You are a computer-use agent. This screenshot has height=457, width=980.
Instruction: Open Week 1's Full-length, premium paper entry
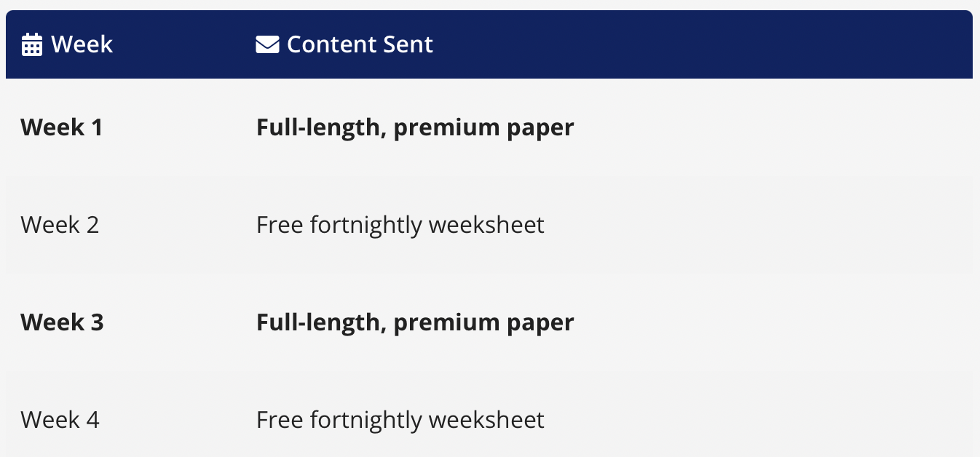[415, 128]
